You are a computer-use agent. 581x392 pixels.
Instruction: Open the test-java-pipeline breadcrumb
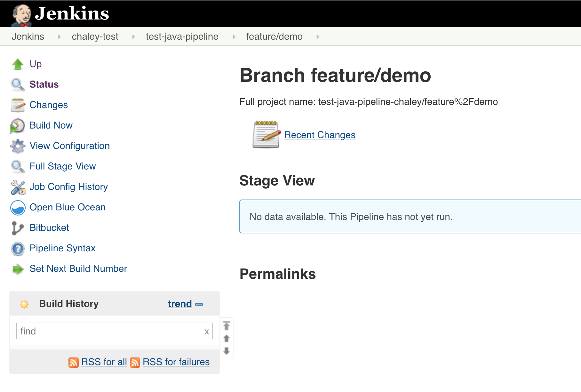182,36
